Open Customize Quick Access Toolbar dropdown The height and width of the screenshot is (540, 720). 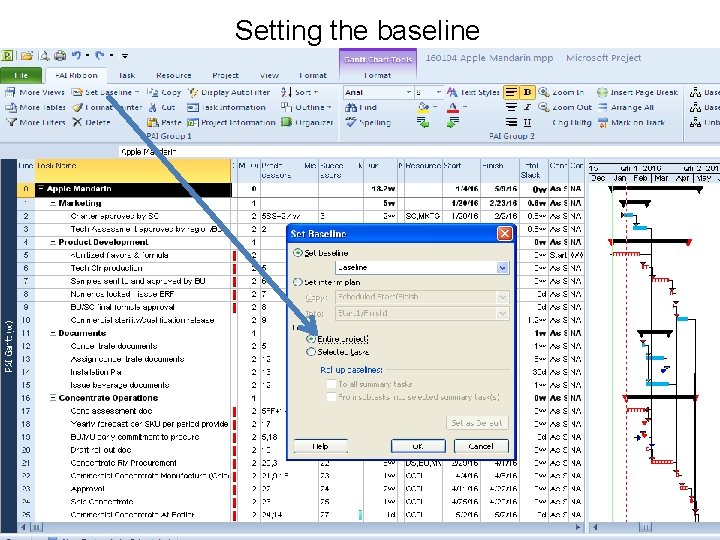(125, 56)
